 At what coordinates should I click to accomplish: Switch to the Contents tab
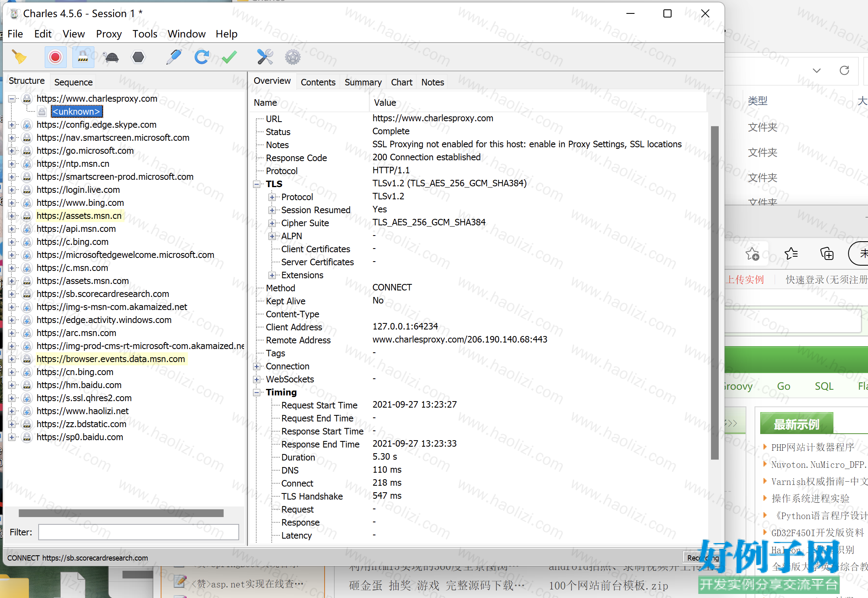(318, 82)
